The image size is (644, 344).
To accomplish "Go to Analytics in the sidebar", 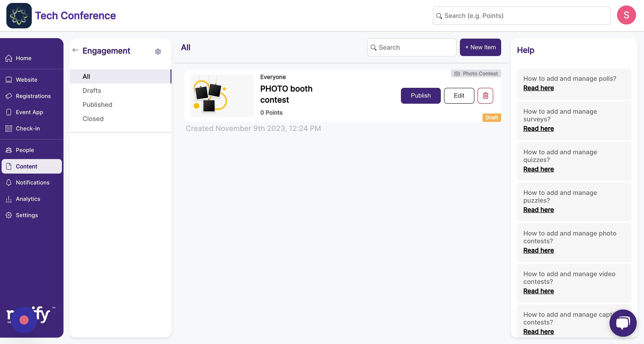I will [28, 199].
